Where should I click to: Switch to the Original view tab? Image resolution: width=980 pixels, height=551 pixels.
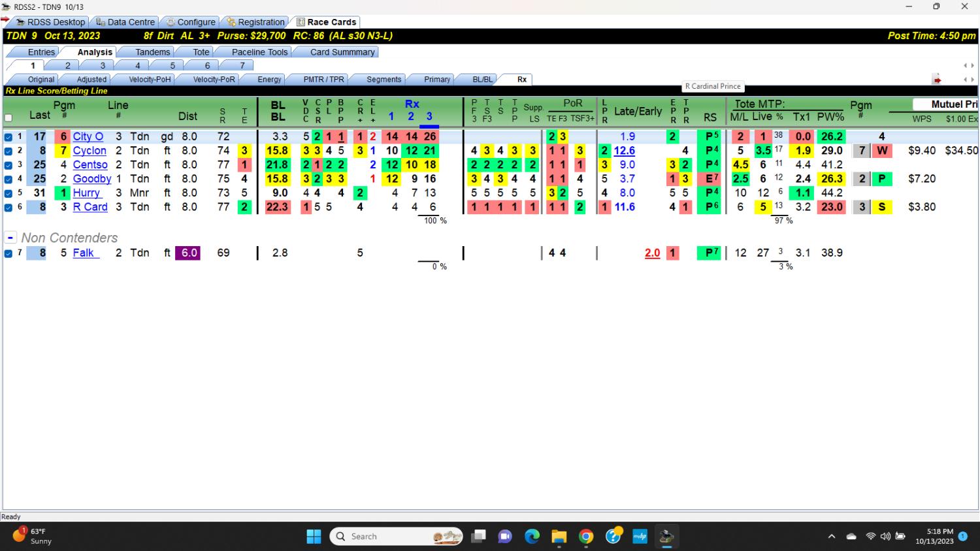tap(41, 80)
